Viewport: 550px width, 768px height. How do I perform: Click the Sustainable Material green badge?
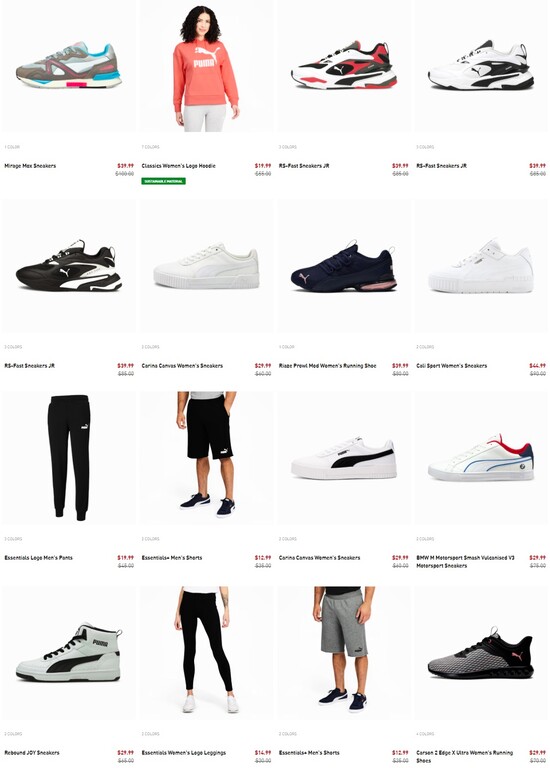(164, 181)
